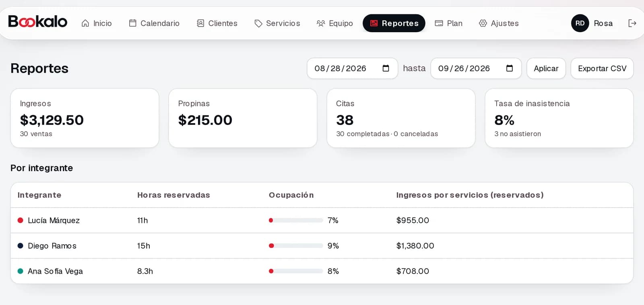Navigate to Clientes
The width and height of the screenshot is (644, 305).
[217, 23]
